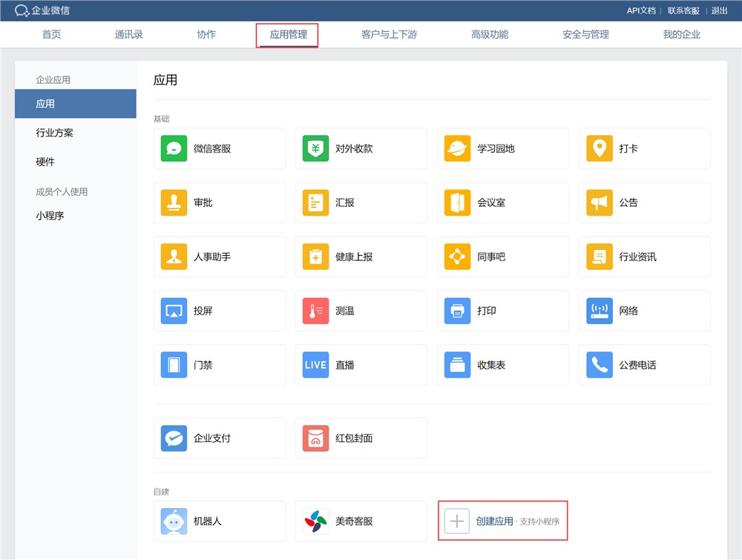Select the 应用管理 tab

click(x=288, y=35)
